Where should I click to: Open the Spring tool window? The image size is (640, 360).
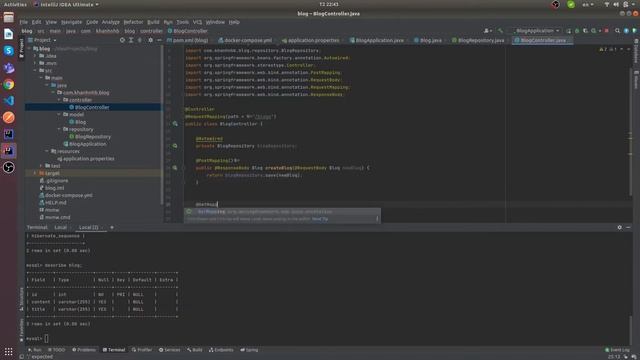point(249,350)
